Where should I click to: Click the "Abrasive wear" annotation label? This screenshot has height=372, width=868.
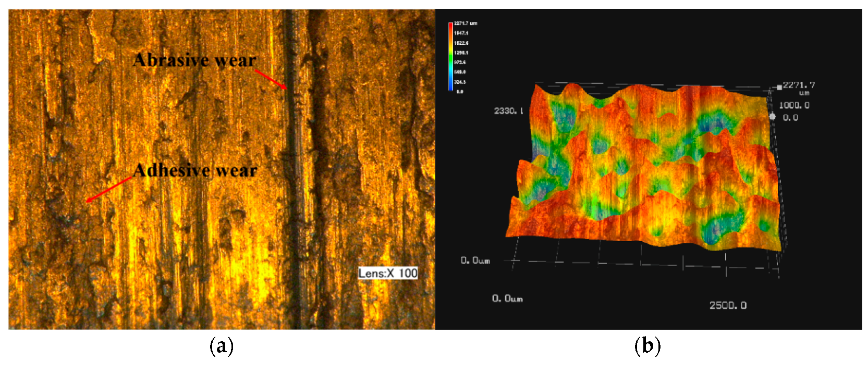click(194, 60)
